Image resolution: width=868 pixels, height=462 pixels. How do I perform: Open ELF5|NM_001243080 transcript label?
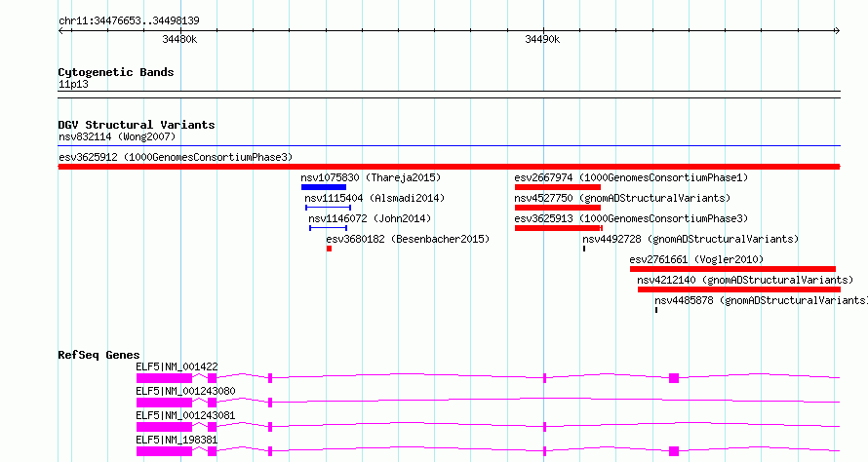click(x=185, y=391)
